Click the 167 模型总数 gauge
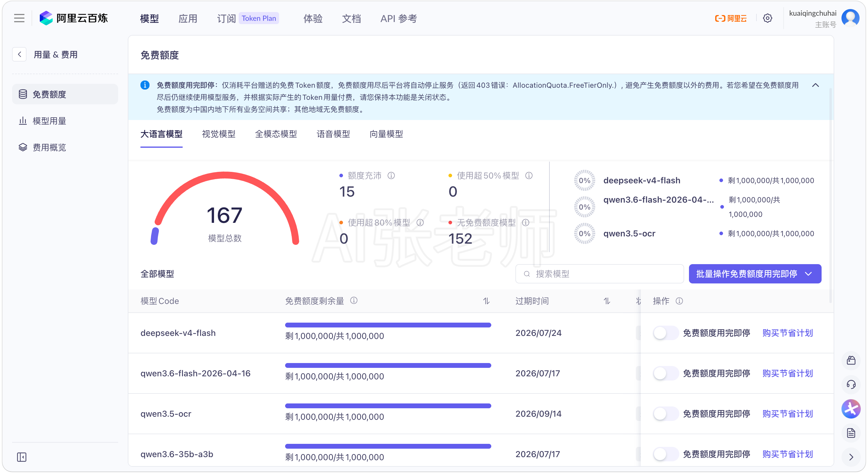Viewport: 868px width, 474px height. pyautogui.click(x=225, y=208)
